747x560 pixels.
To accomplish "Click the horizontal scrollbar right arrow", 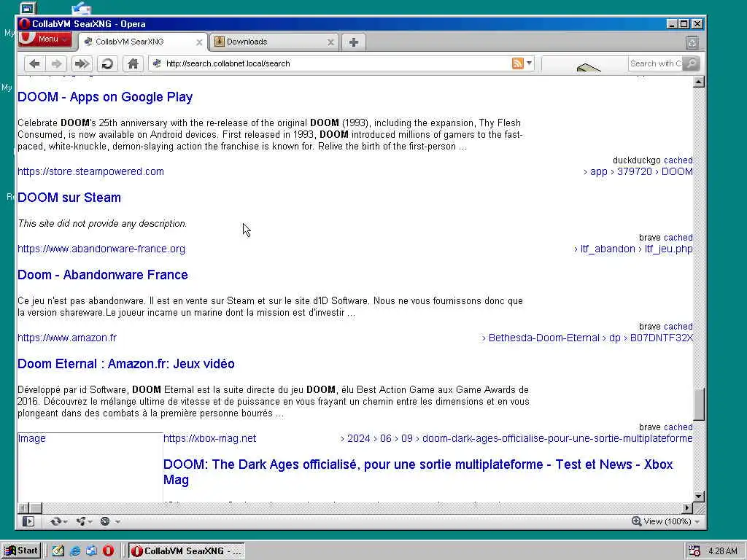I will click(687, 508).
